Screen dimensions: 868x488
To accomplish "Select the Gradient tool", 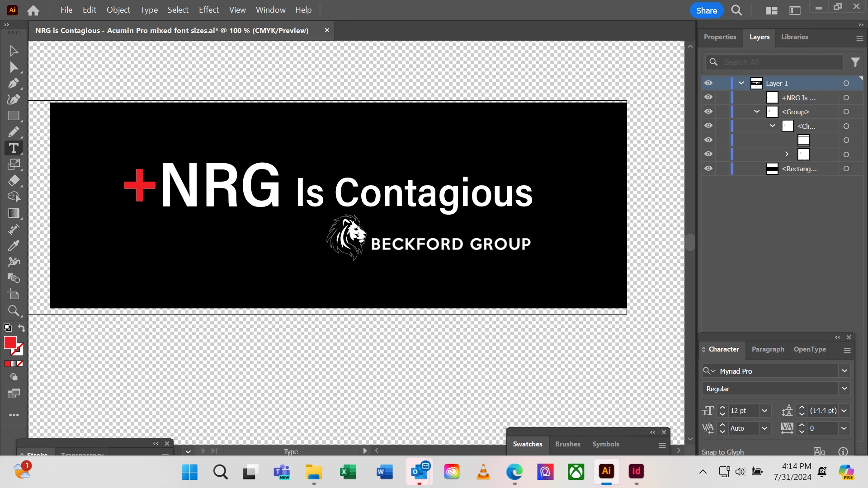I will coord(14,213).
